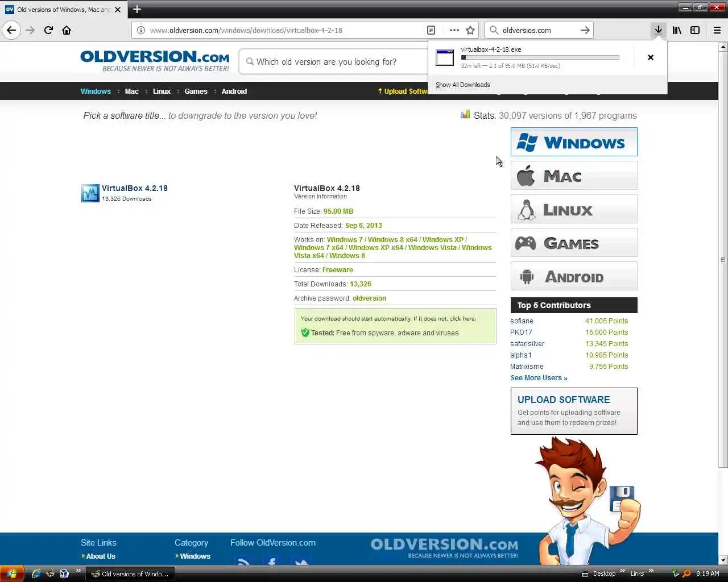Click the page vertical scrollbar thumb
This screenshot has height=582, width=728.
pos(723,260)
